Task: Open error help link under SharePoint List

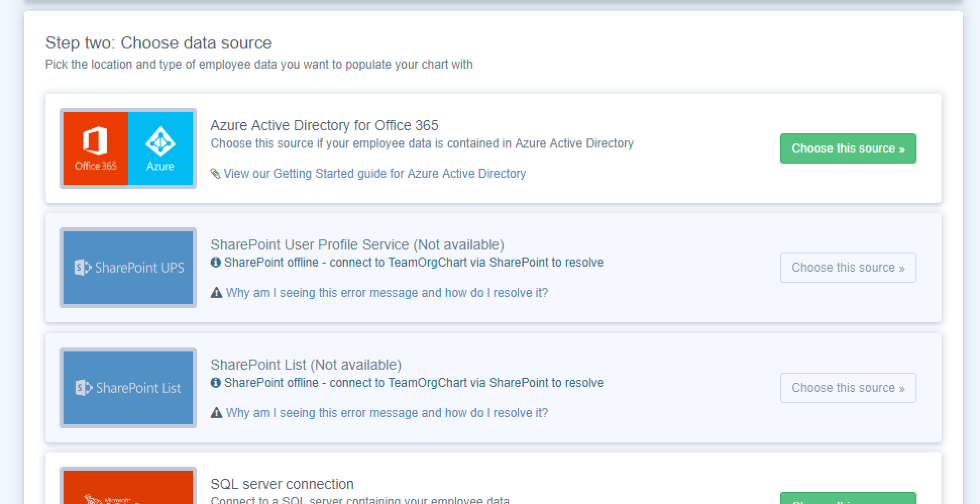Action: pos(387,413)
